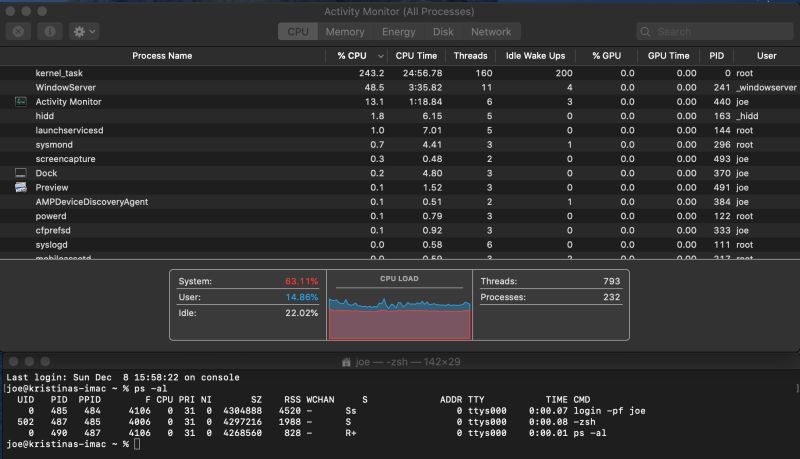Click the Terminal window title joe — -zsh
The width and height of the screenshot is (800, 459).
click(x=382, y=362)
